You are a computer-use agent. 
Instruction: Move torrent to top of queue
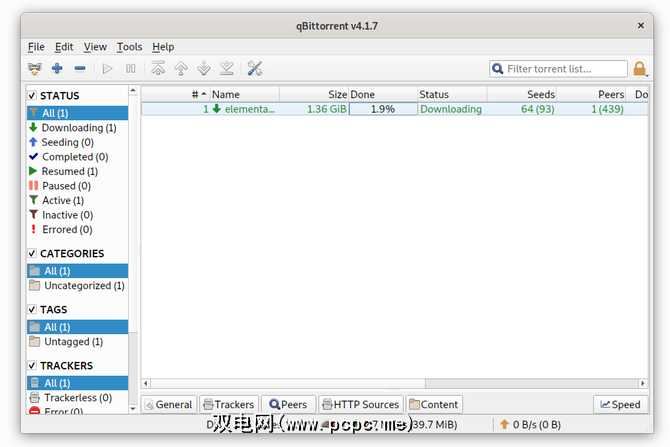point(158,68)
